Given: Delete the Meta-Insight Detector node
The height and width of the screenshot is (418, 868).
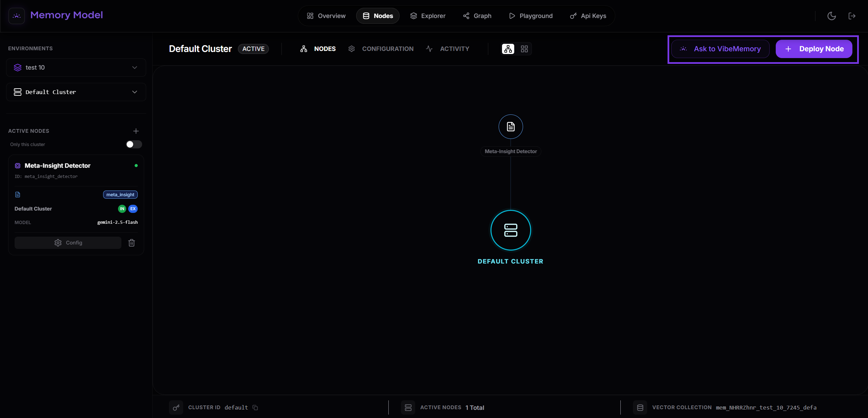Looking at the screenshot, I should click(x=132, y=242).
